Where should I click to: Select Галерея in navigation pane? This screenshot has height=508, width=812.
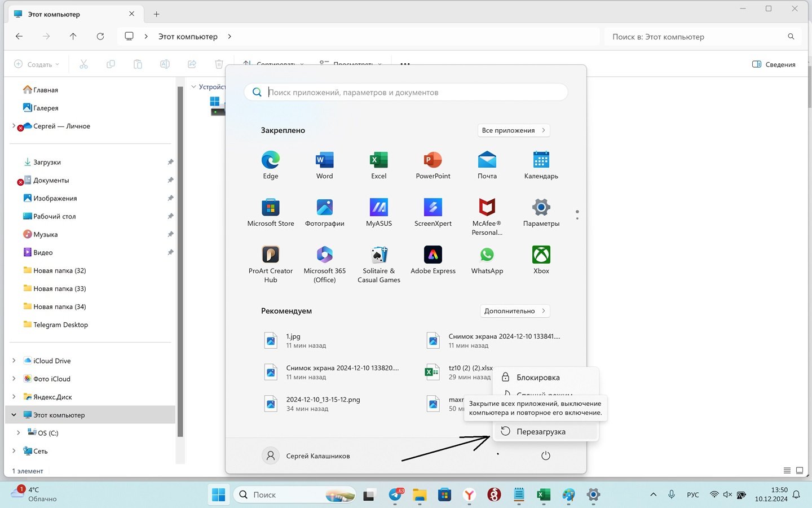[x=40, y=108]
